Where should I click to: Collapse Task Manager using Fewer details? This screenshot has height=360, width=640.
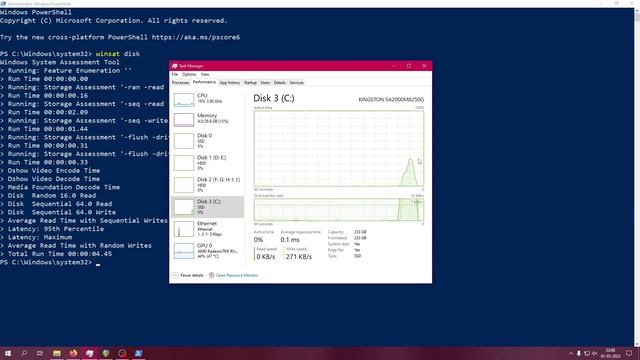pos(188,275)
